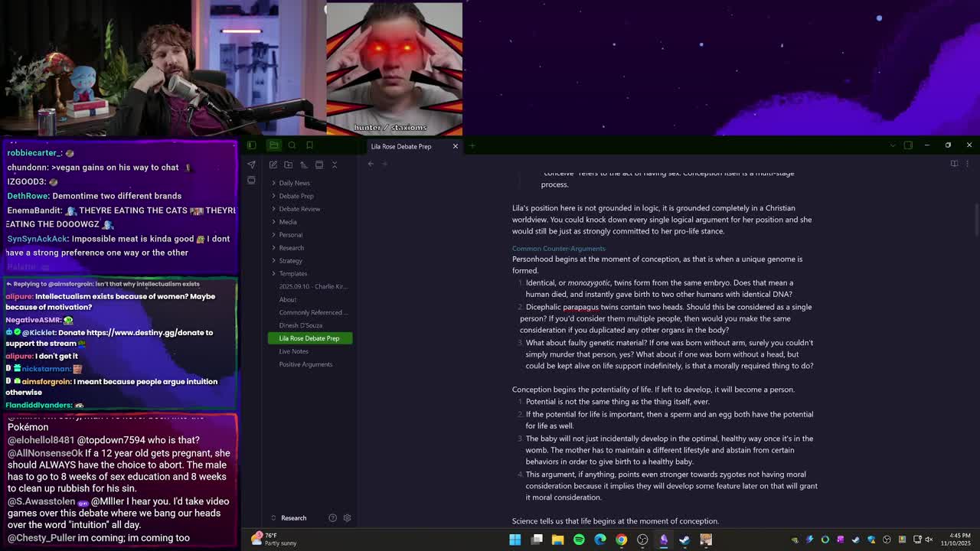
Task: Switch to Lila Rose Debate Prep tab
Action: point(401,146)
